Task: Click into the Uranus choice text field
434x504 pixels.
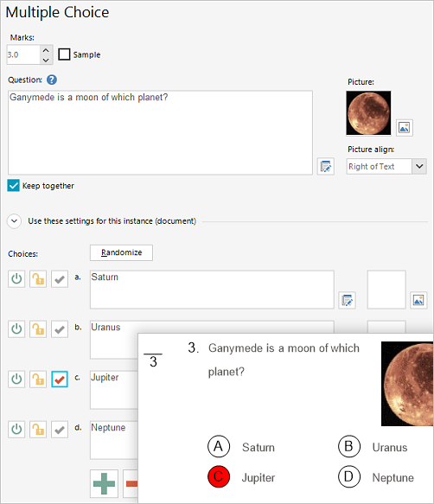Action: pyautogui.click(x=114, y=340)
